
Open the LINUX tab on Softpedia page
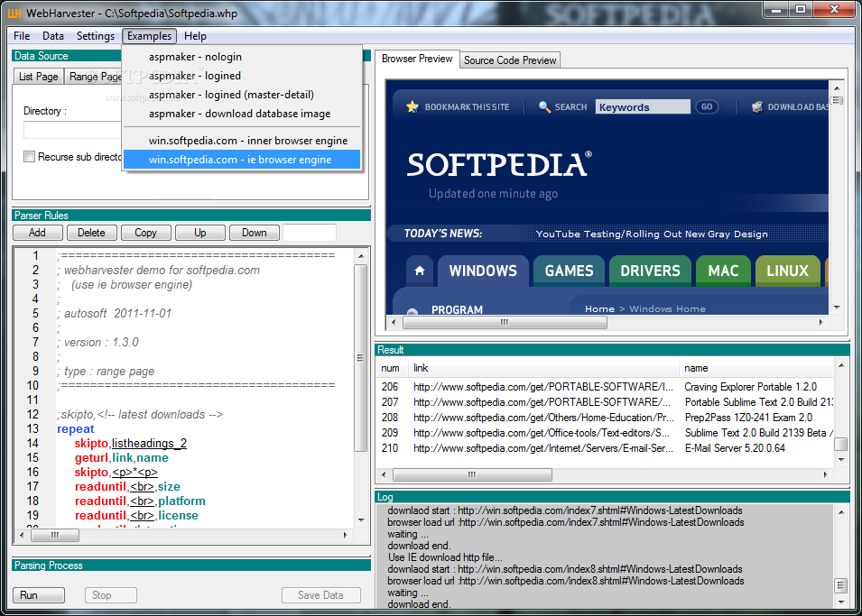click(788, 271)
